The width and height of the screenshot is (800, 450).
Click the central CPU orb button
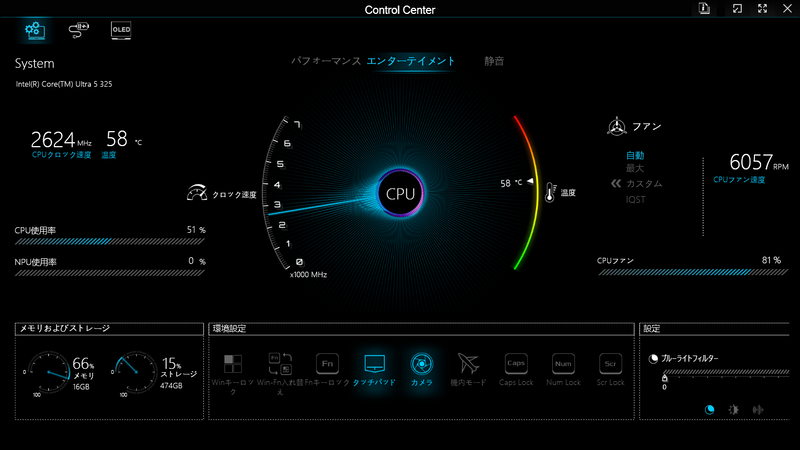coord(400,193)
